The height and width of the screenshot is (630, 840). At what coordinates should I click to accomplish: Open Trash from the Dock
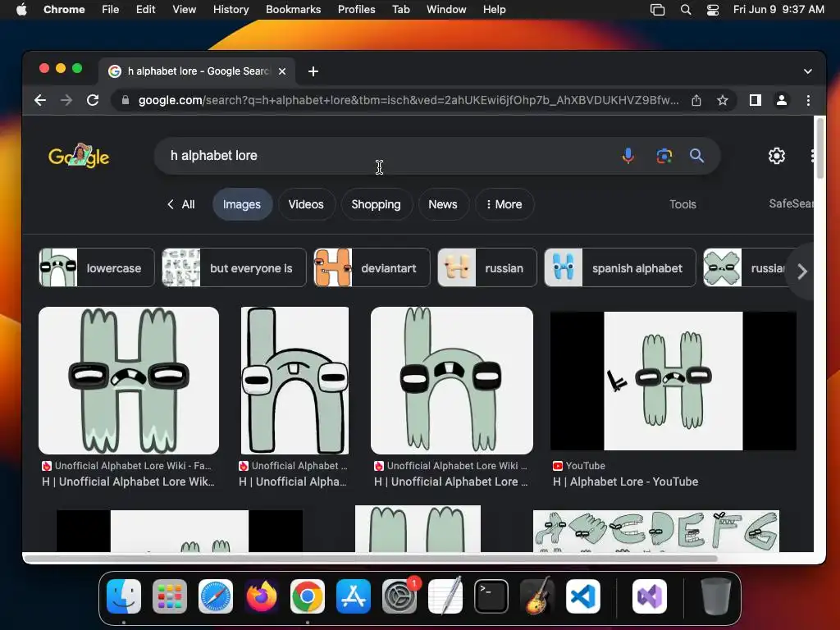pyautogui.click(x=716, y=596)
